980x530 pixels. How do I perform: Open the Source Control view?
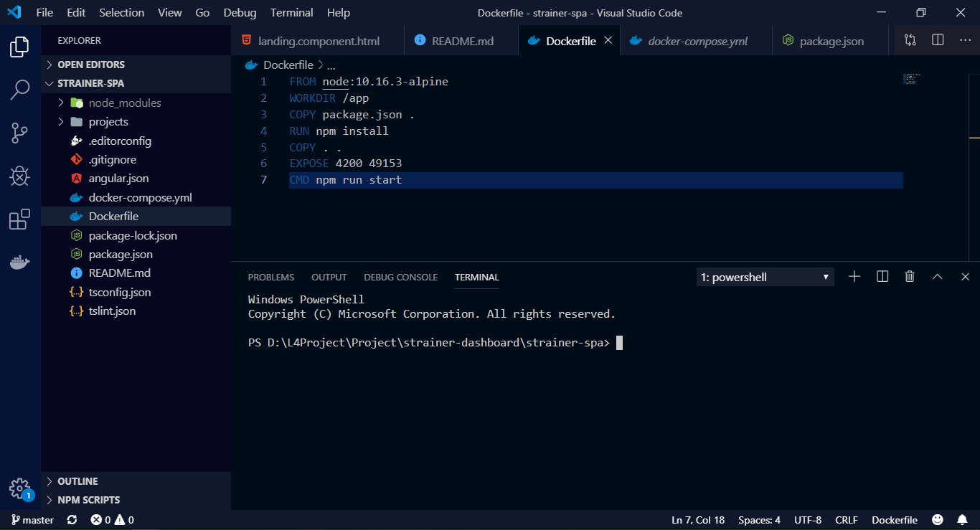click(x=19, y=133)
